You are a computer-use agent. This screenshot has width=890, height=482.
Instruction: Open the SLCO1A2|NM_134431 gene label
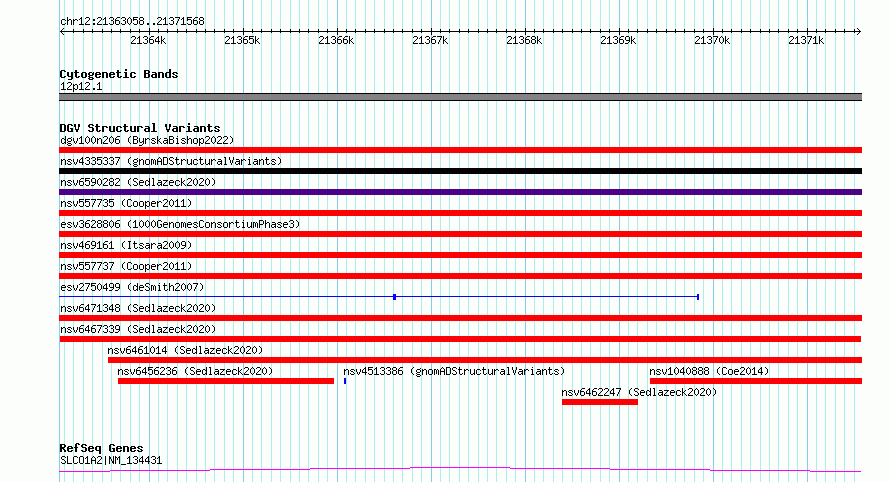coord(111,460)
